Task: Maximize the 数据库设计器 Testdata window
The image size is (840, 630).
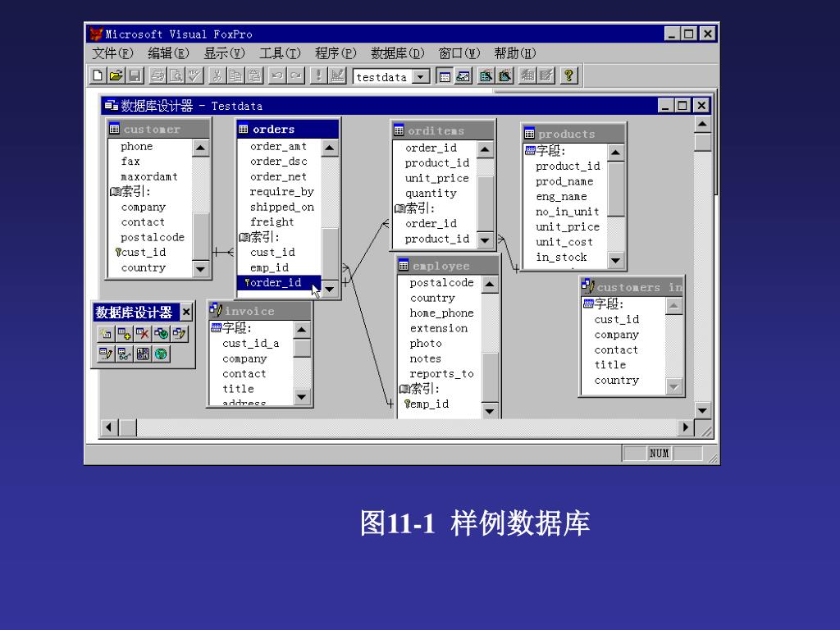Action: (x=682, y=106)
